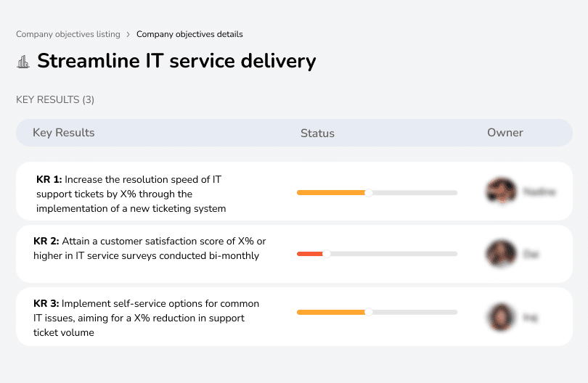The height and width of the screenshot is (383, 588).
Task: Click the building icon beside the title
Action: [x=23, y=62]
